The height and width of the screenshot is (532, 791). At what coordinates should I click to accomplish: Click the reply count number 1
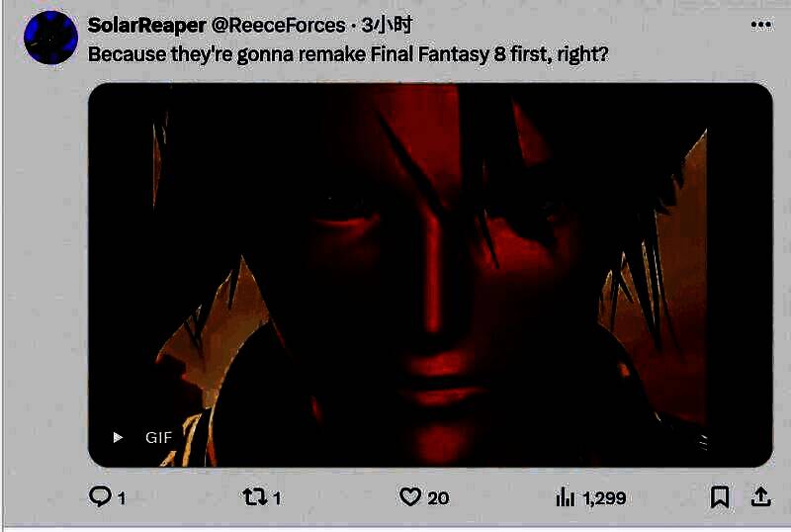tap(122, 498)
